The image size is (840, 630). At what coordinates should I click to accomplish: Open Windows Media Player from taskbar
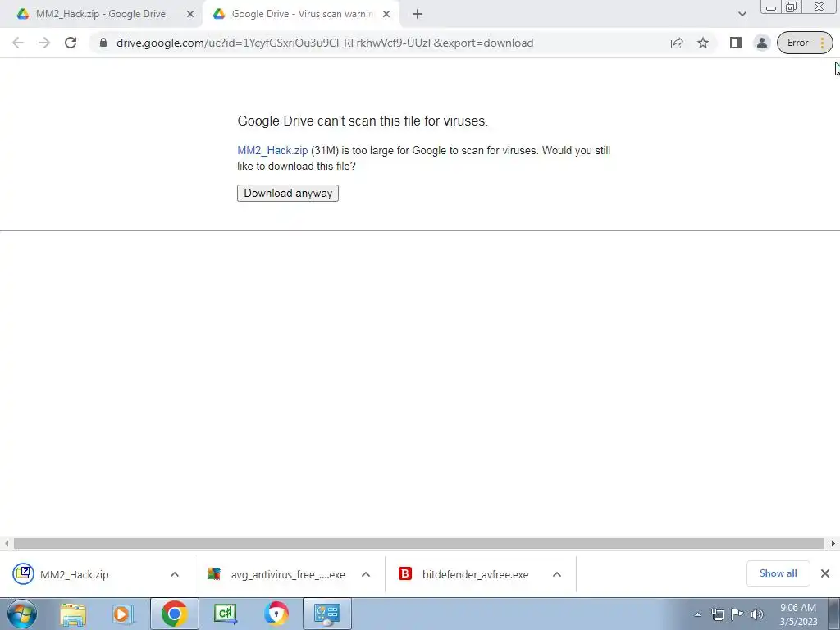122,614
